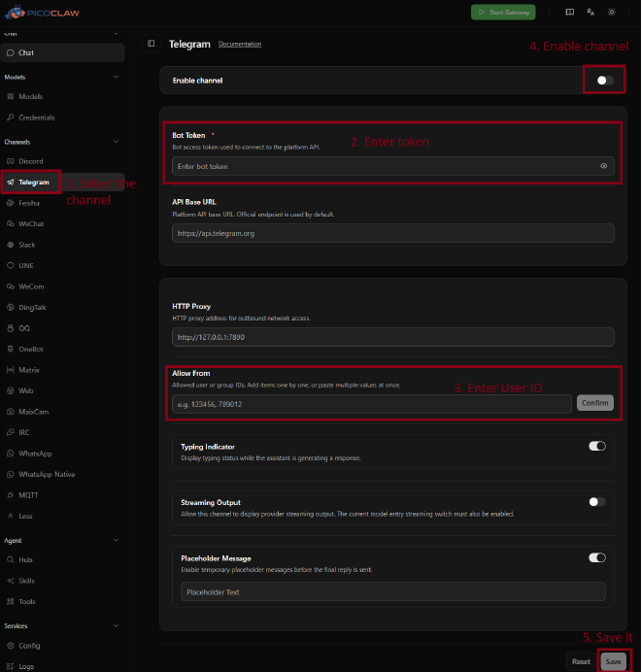Image resolution: width=641 pixels, height=672 pixels.
Task: Click the Matrix channel icon
Action: 11,370
